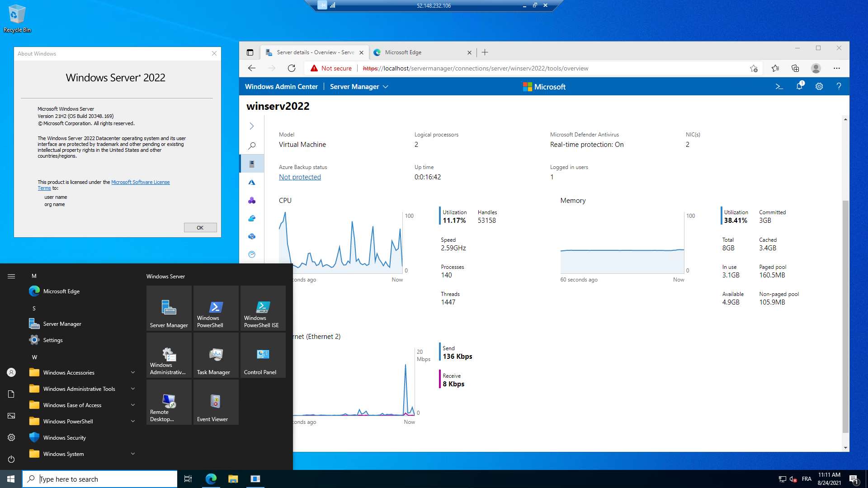Expand Windows Administrative Tools folder
Screen dimensions: 868x488
point(82,389)
